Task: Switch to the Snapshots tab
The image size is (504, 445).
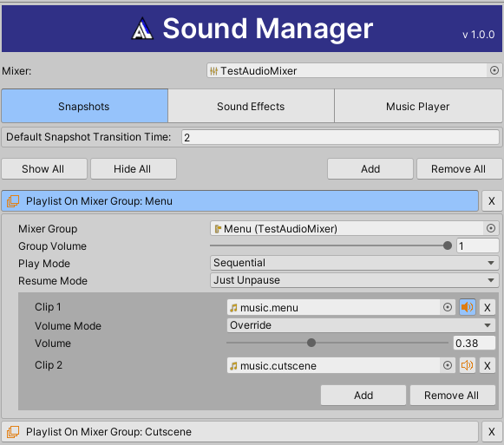Action: pos(84,106)
